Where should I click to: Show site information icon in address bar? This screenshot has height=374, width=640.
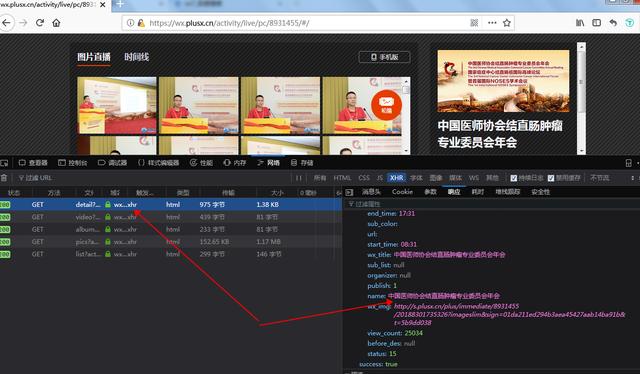[130, 23]
